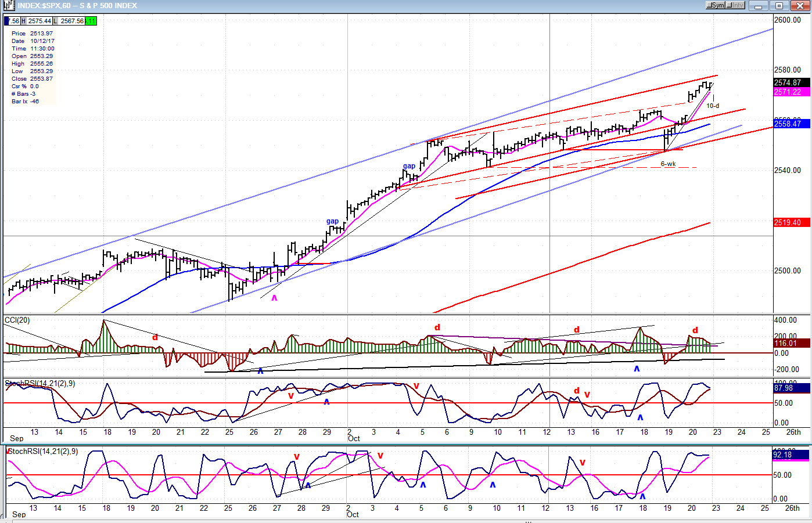
Task: Click the 6-wk cycle annotation label
Action: [x=668, y=164]
